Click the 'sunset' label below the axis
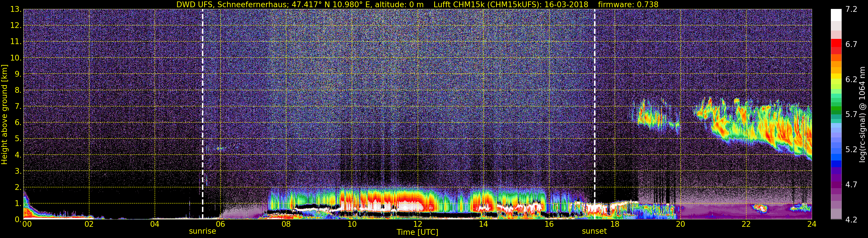This screenshot has width=868, height=238. coord(594,231)
